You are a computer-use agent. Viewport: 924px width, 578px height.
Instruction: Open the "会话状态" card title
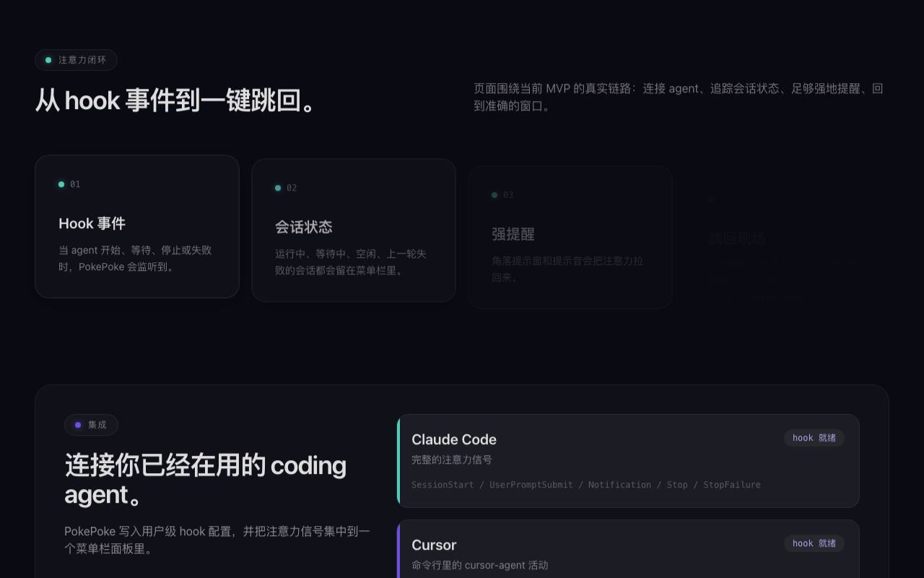(x=304, y=227)
